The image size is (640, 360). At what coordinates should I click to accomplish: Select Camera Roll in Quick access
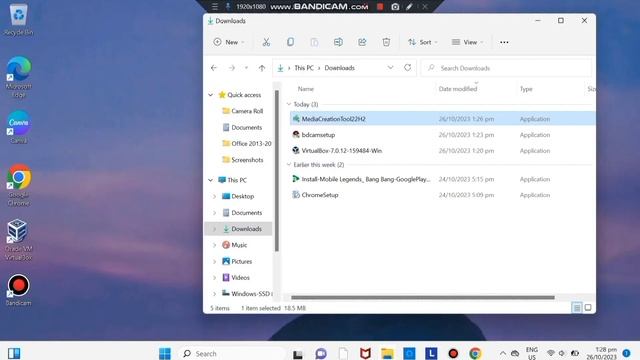pyautogui.click(x=242, y=111)
